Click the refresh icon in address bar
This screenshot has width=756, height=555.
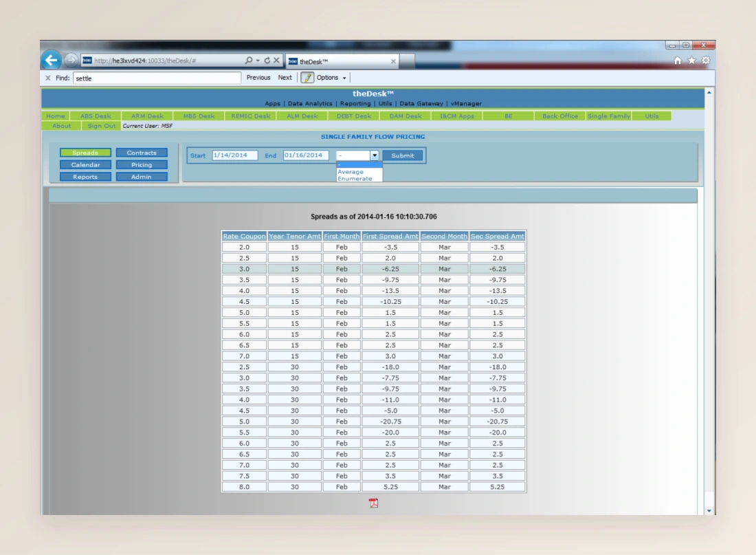click(x=267, y=61)
